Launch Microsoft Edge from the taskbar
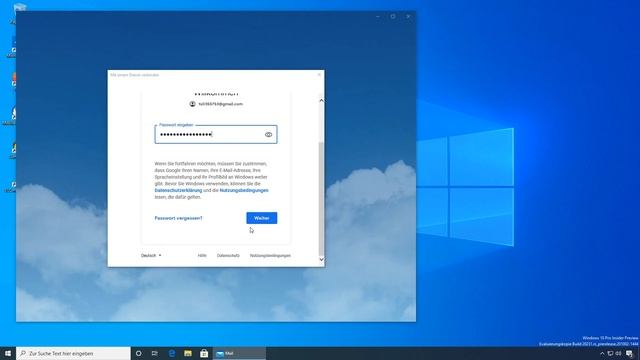This screenshot has height=360, width=640. [x=172, y=353]
